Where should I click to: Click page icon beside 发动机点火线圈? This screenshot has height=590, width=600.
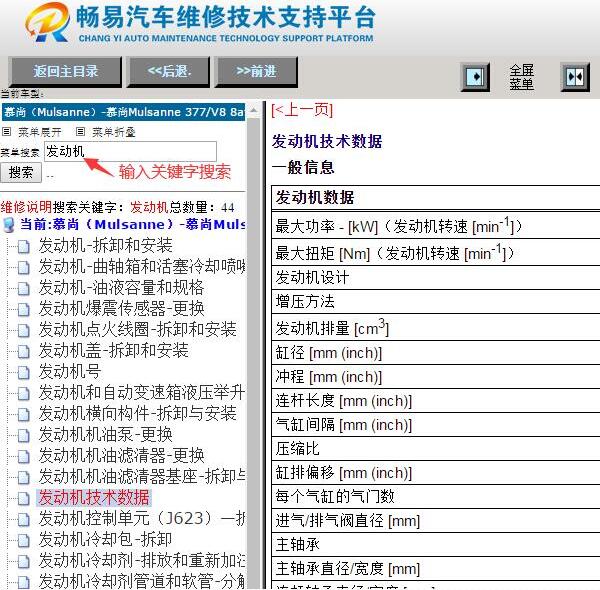point(23,331)
